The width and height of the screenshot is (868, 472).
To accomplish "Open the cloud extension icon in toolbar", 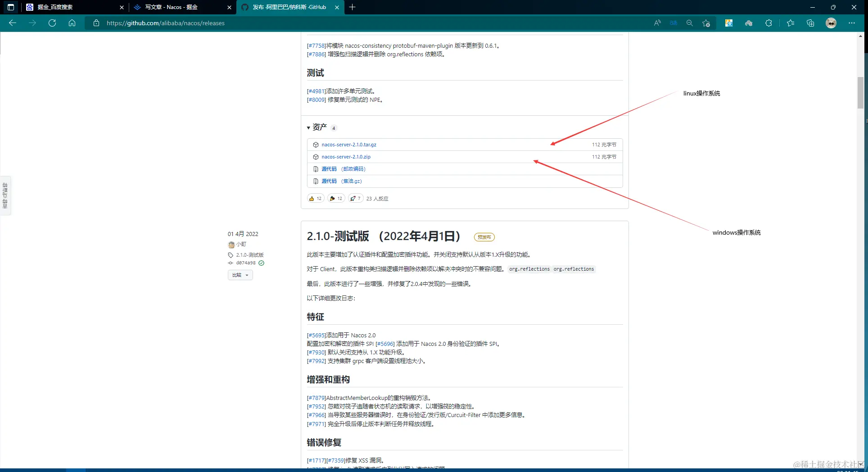I will point(749,23).
